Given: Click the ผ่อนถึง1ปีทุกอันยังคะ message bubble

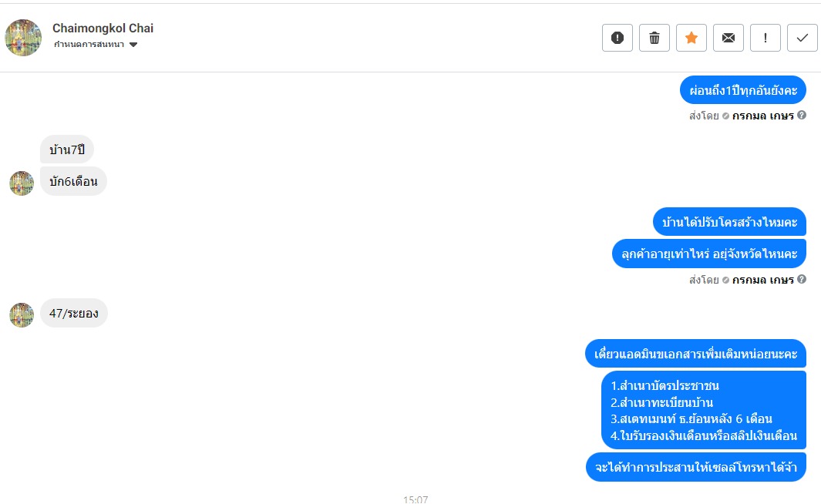Looking at the screenshot, I should pyautogui.click(x=743, y=90).
